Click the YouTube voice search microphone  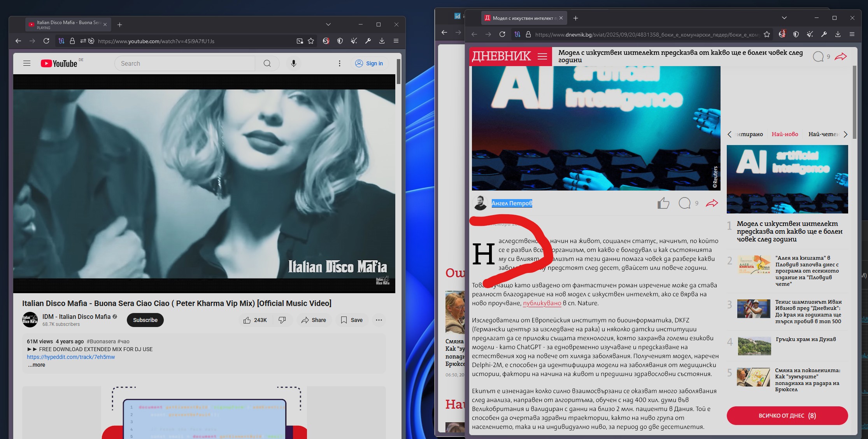tap(294, 63)
